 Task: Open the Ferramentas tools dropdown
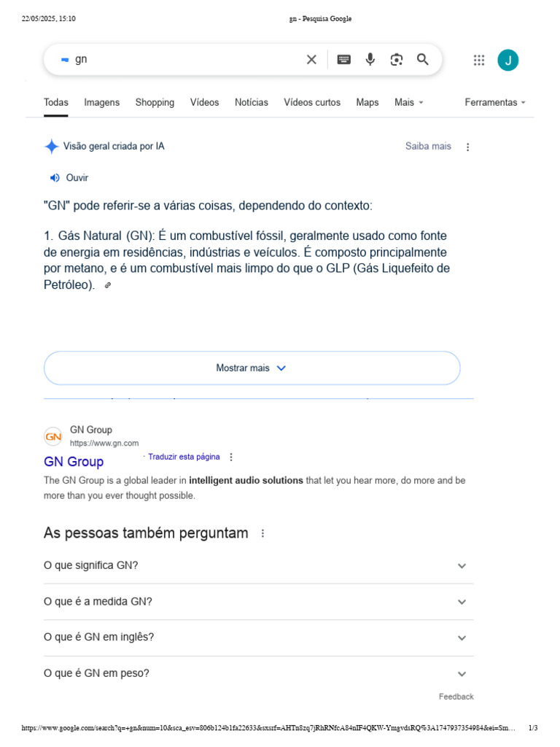click(495, 103)
